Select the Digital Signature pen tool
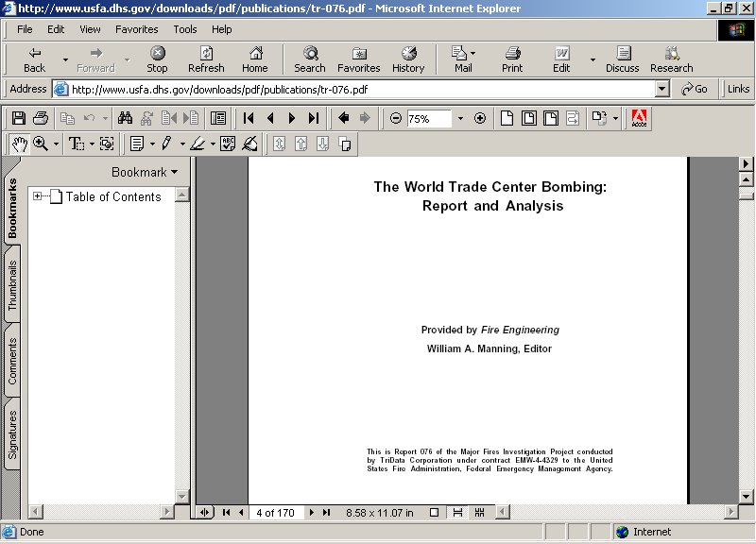The width and height of the screenshot is (756, 544). tap(249, 144)
